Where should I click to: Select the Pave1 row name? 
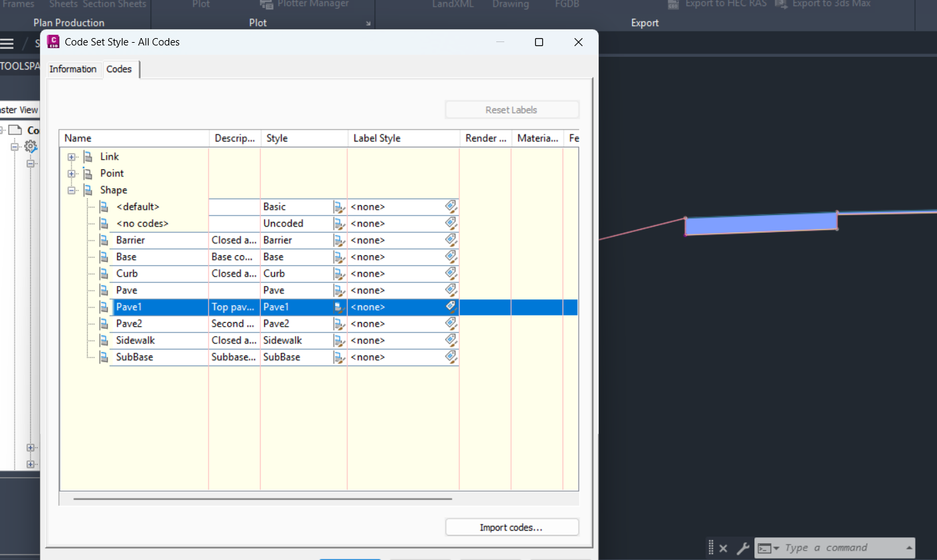(x=129, y=307)
